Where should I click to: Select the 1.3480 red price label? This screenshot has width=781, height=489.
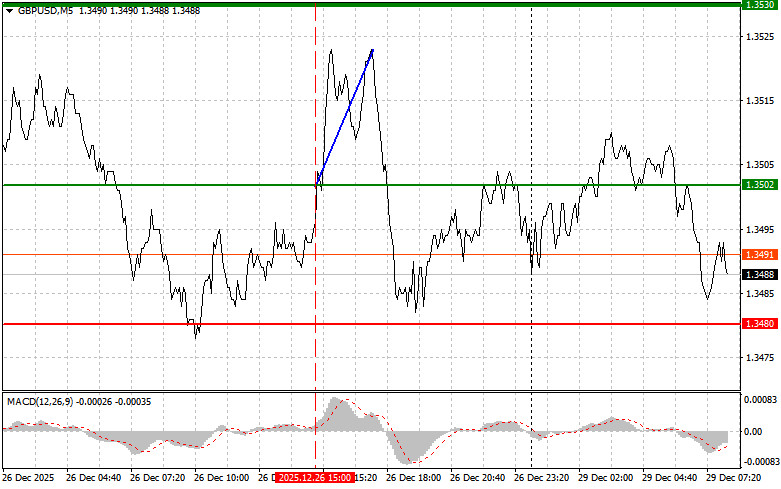(760, 324)
